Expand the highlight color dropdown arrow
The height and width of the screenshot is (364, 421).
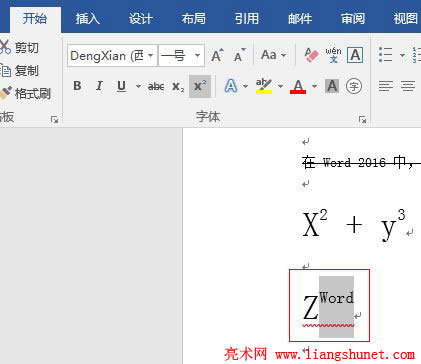point(280,86)
